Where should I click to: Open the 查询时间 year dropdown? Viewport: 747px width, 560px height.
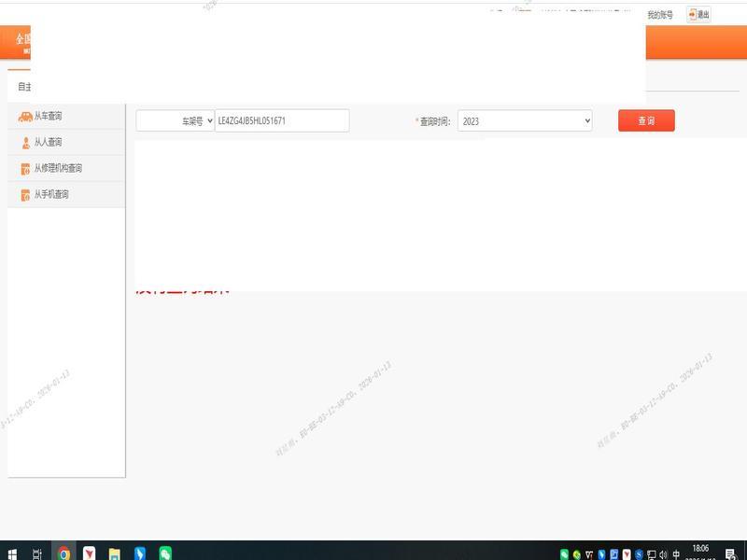pos(525,120)
